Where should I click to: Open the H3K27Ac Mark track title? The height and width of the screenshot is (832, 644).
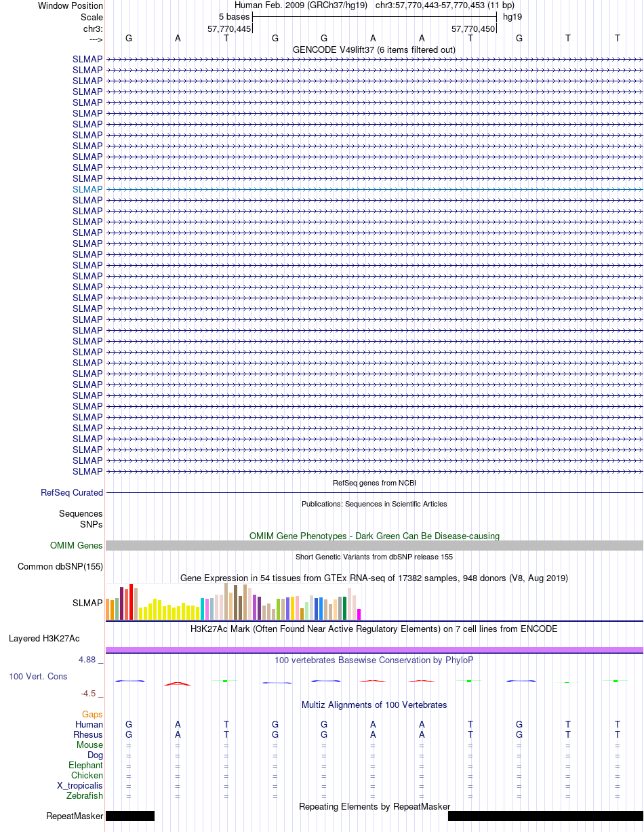[374, 629]
